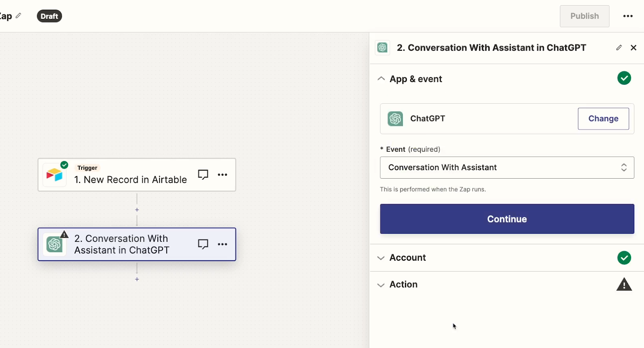Click 'This is performed when the Zap runs.' text
This screenshot has height=348, width=644.
point(433,189)
